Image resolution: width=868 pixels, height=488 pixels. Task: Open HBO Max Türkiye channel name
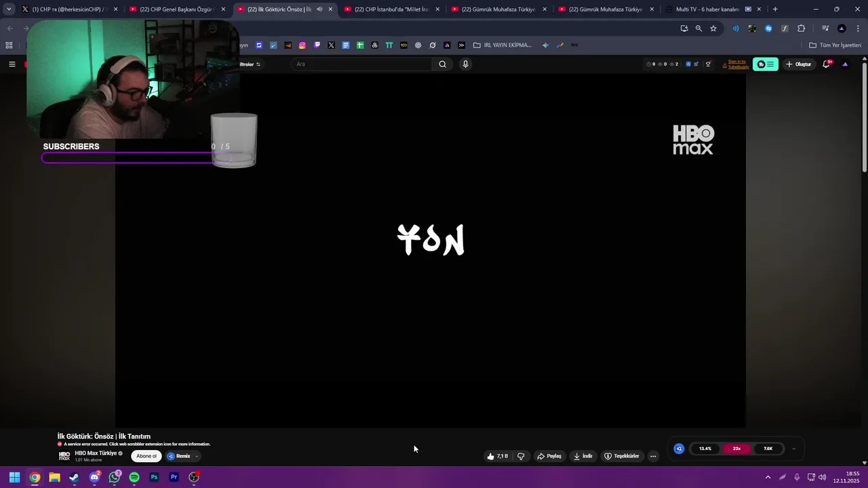point(96,453)
